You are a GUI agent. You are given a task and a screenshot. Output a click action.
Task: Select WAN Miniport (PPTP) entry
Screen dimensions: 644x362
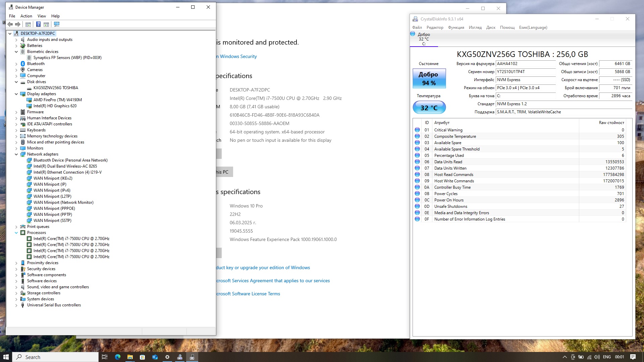(x=53, y=215)
